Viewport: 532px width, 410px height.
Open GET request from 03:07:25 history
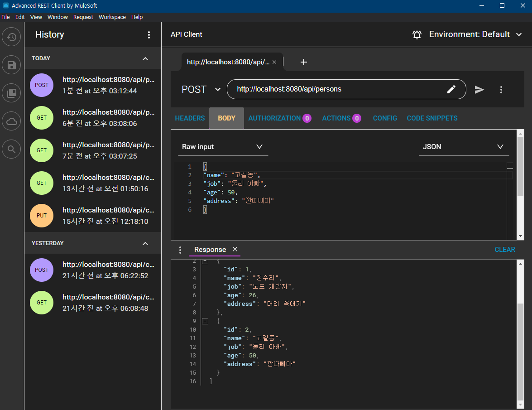click(x=93, y=150)
